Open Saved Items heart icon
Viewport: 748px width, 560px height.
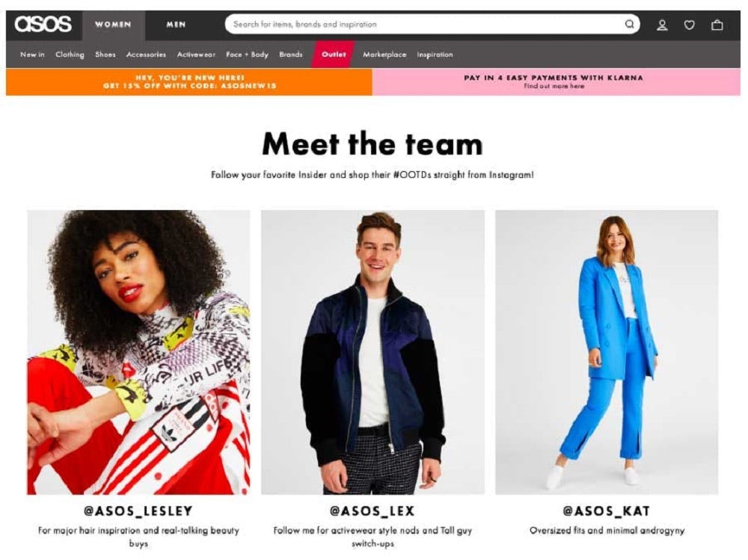pyautogui.click(x=690, y=25)
